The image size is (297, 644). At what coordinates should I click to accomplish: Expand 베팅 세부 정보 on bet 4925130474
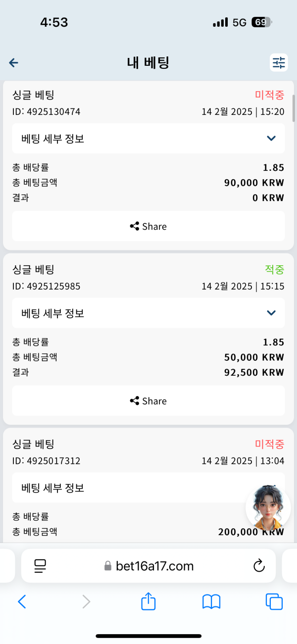tap(148, 138)
